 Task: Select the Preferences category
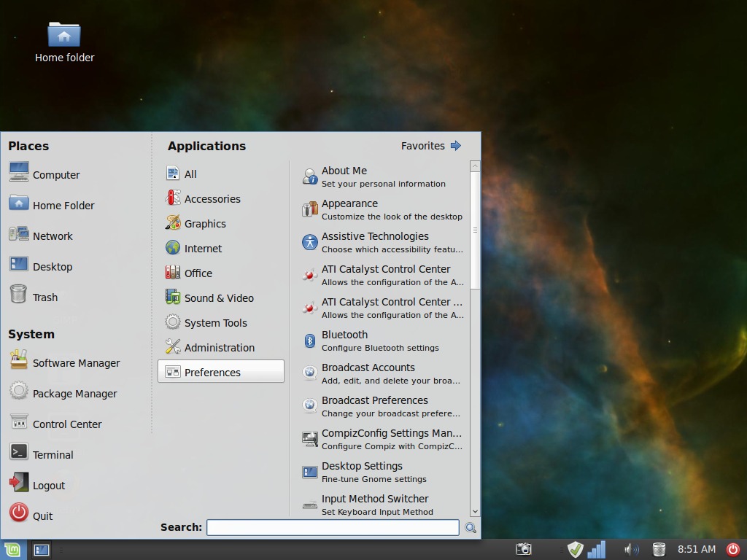pos(220,371)
